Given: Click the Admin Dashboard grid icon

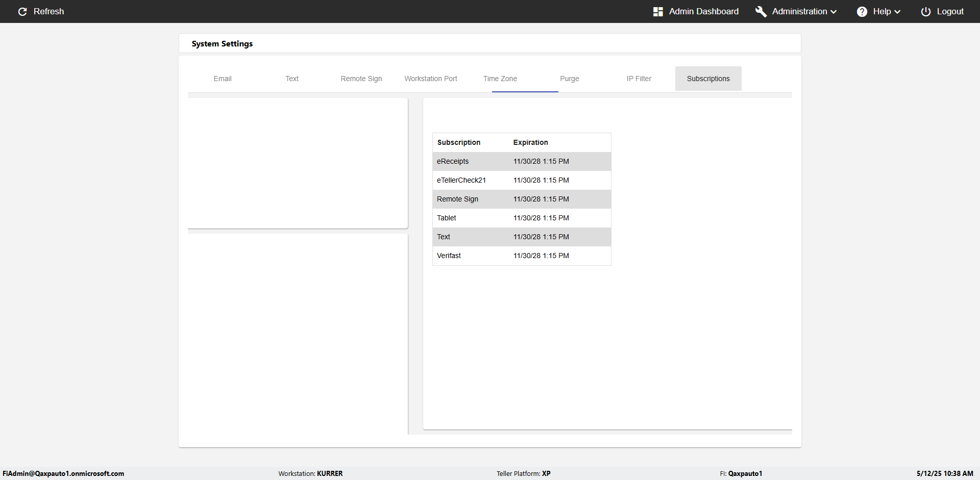Looking at the screenshot, I should click(658, 11).
